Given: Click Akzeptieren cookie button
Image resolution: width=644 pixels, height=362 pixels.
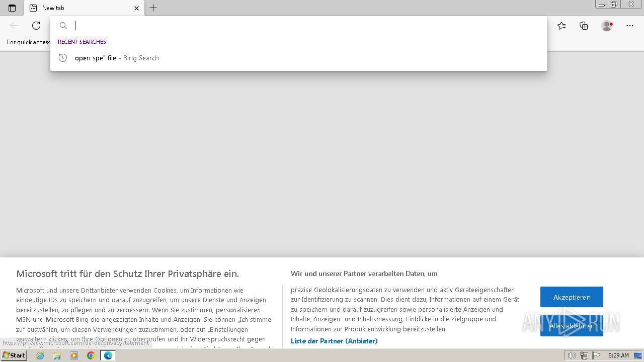Looking at the screenshot, I should pyautogui.click(x=572, y=297).
